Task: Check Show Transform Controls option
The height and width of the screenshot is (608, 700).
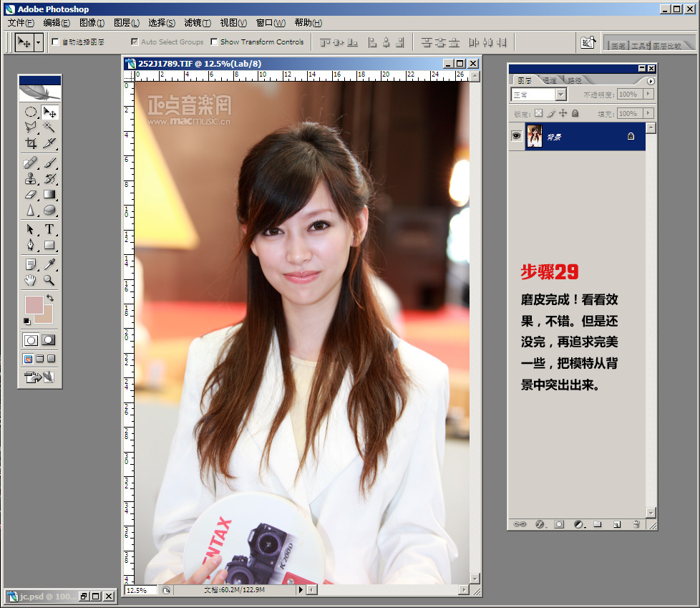Action: 214,42
